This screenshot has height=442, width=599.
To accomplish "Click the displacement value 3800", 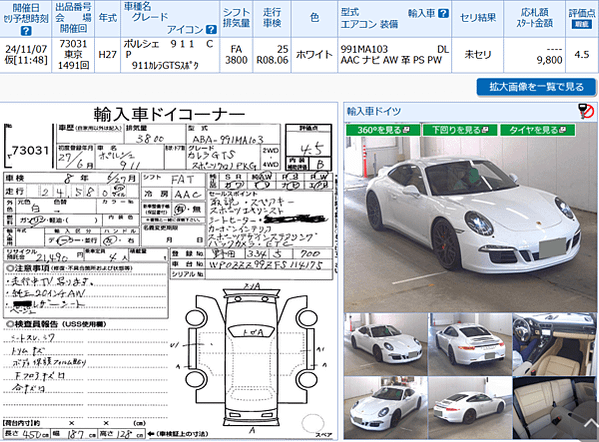I will (236, 60).
